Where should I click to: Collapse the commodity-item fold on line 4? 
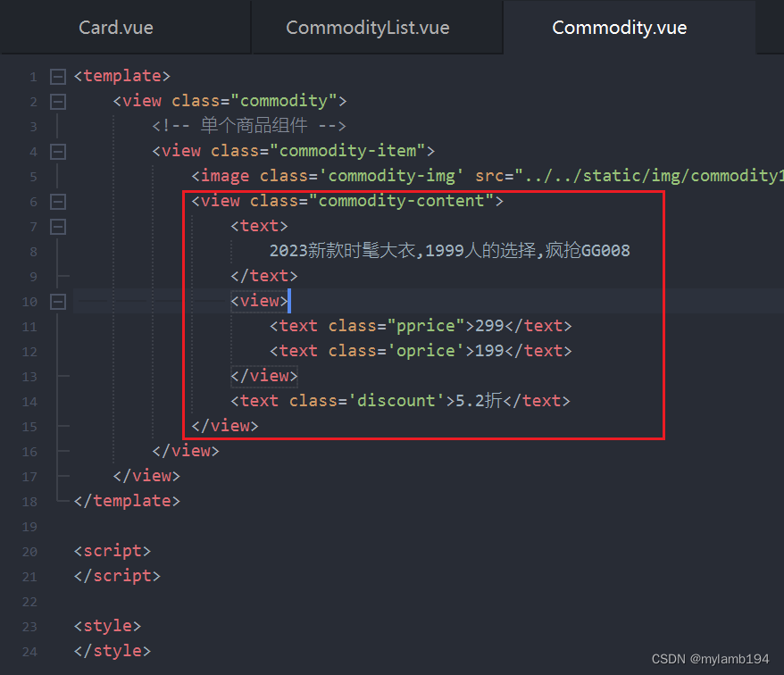pos(58,152)
